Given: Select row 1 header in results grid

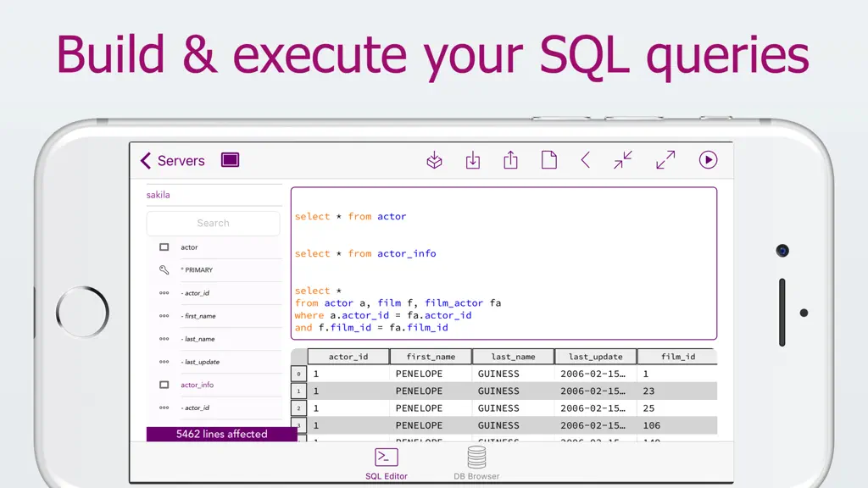Looking at the screenshot, I should [298, 391].
